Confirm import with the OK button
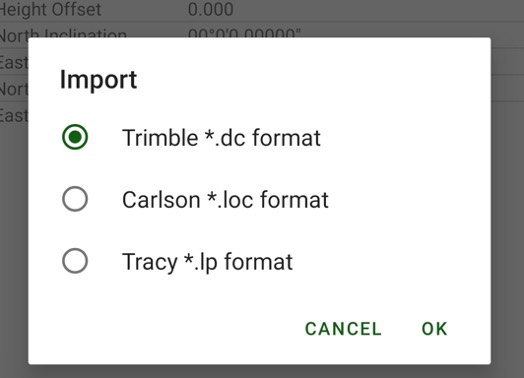The width and height of the screenshot is (524, 378). tap(434, 329)
